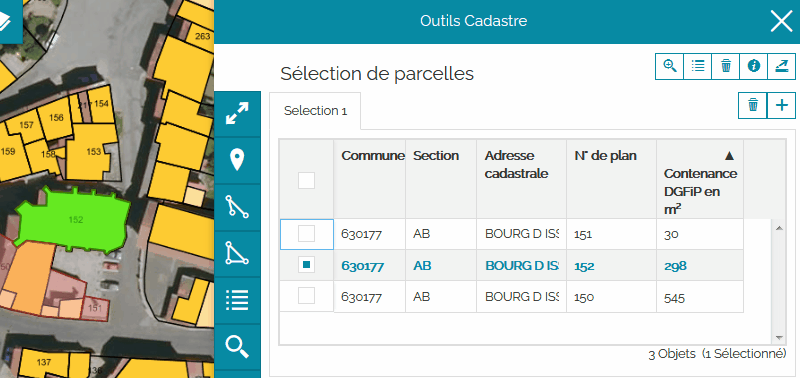Click parcel 151 on the map
Screen dimensions: 800x378
95,308
